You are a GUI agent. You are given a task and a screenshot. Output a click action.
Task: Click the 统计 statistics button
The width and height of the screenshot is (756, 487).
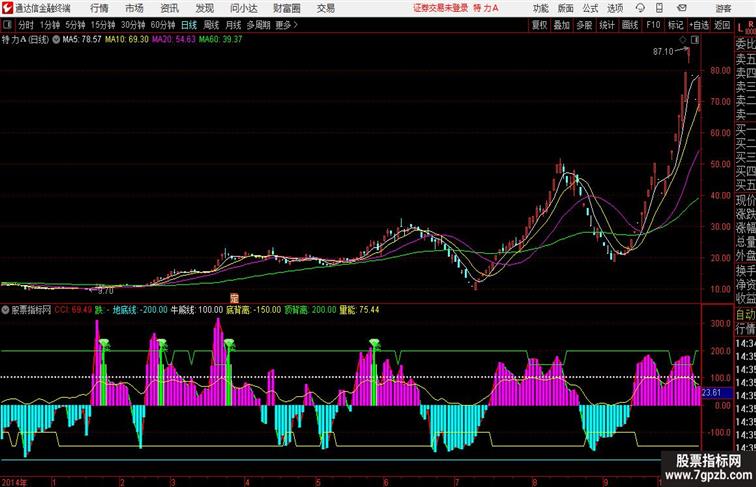tap(607, 25)
